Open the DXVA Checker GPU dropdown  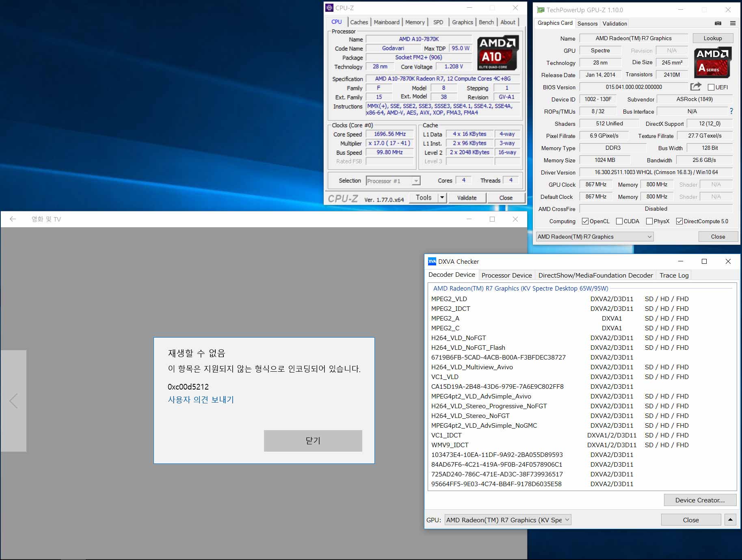click(x=508, y=520)
